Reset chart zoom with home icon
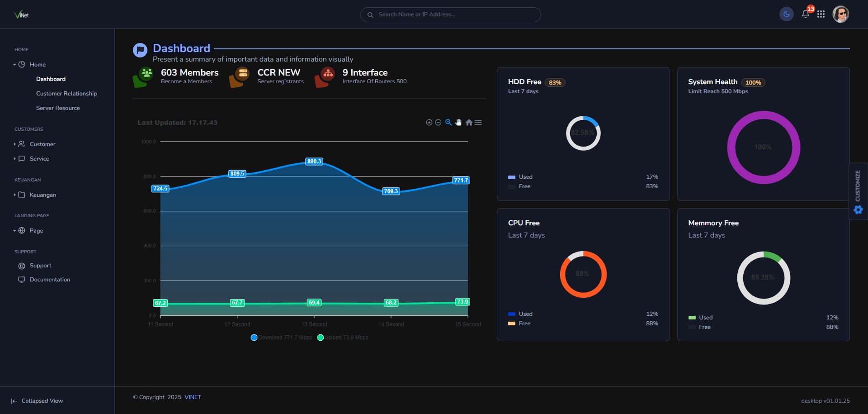The image size is (868, 414). (469, 123)
